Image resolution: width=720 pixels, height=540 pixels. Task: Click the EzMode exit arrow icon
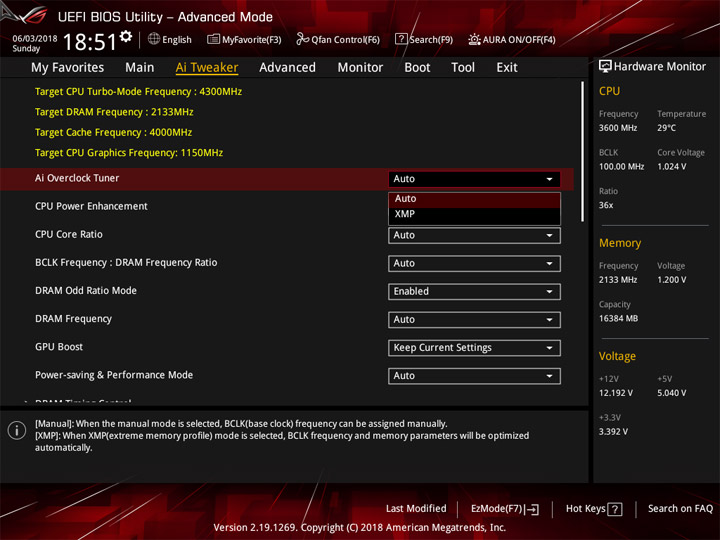pyautogui.click(x=532, y=509)
